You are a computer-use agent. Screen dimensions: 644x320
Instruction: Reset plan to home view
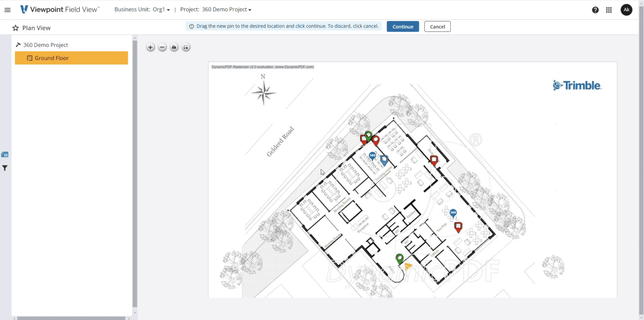174,47
